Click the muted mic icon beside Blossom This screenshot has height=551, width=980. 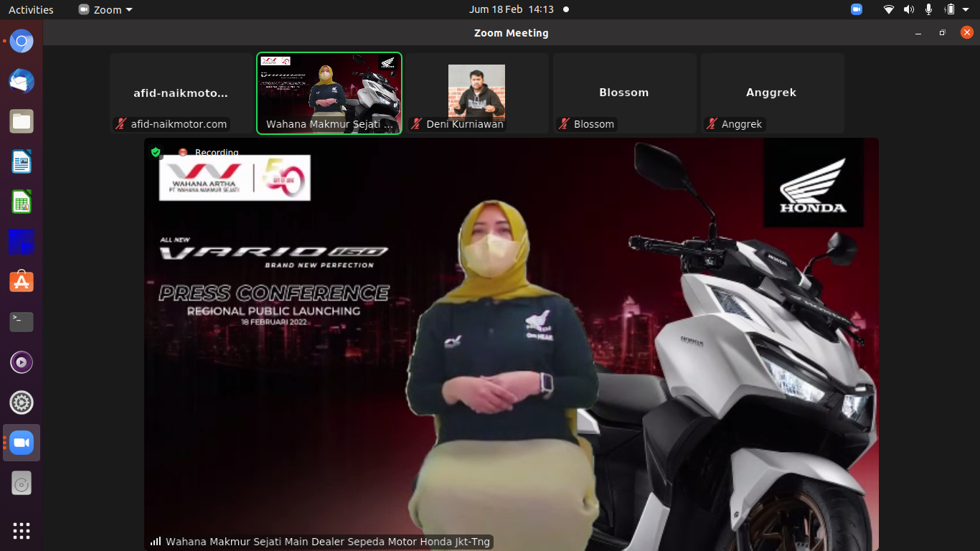tap(564, 124)
